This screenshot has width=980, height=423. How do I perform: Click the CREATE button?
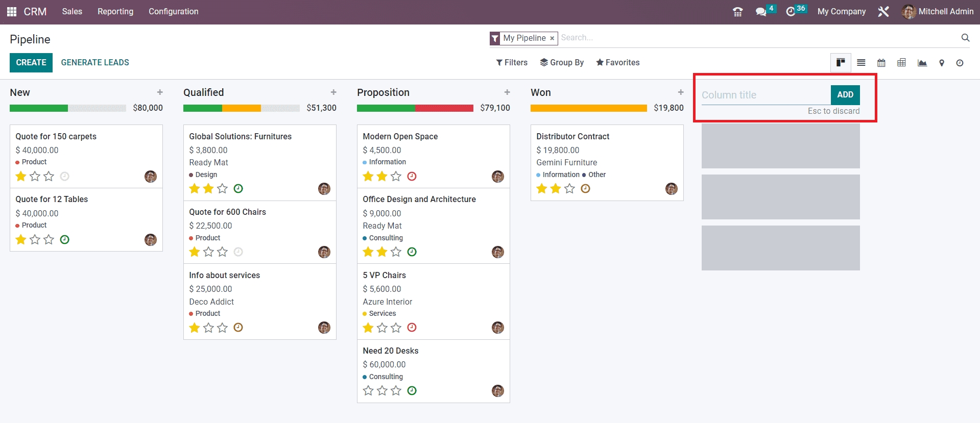click(x=31, y=62)
